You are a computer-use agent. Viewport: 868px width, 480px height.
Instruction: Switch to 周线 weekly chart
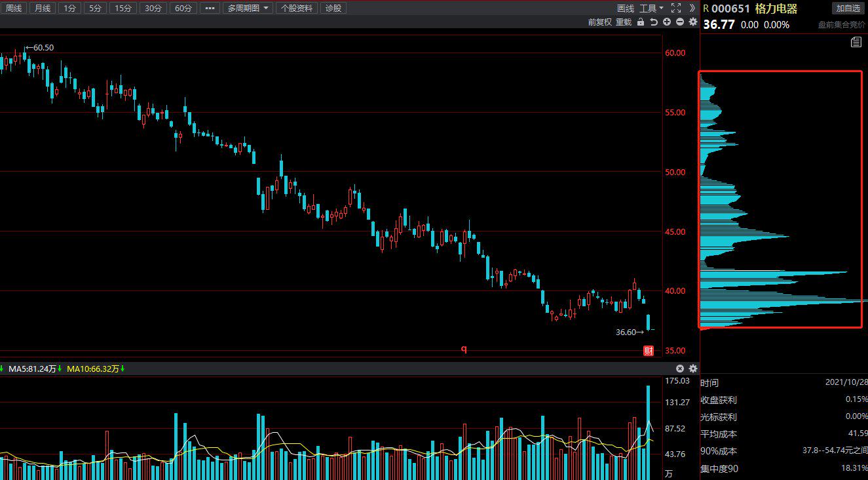coord(13,8)
